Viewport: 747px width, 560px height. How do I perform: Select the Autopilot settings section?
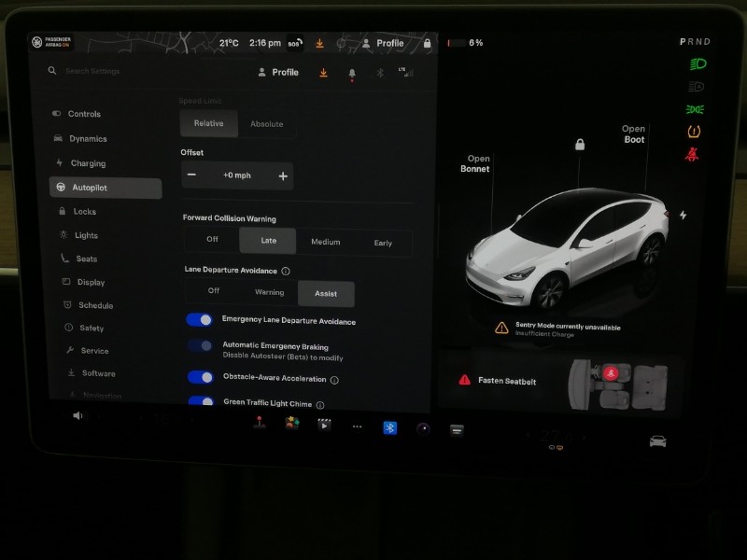(x=106, y=189)
